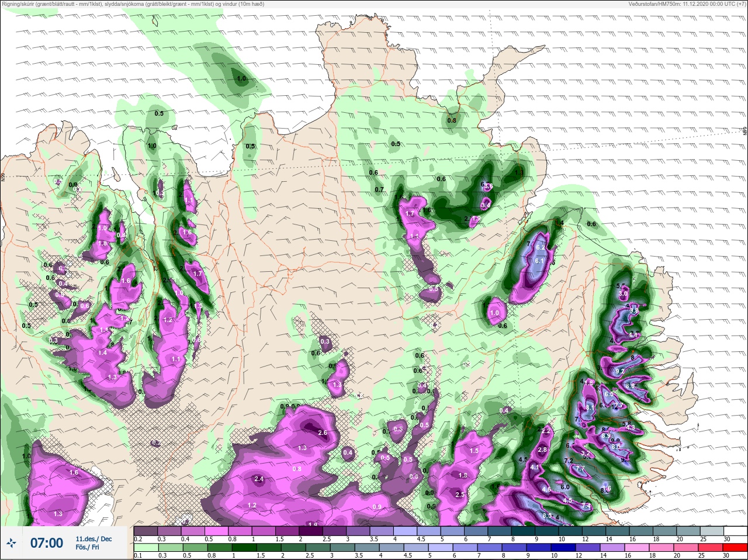The width and height of the screenshot is (748, 560).
Task: Select the dark purple 0.2 swatch in the upper legend
Action: coord(146,531)
